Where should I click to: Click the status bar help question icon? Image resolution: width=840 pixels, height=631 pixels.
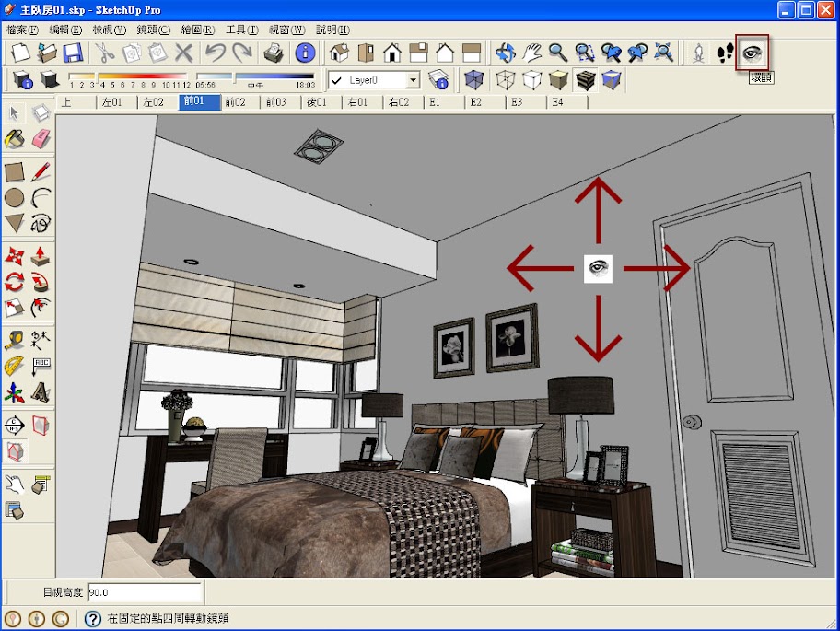pyautogui.click(x=92, y=619)
